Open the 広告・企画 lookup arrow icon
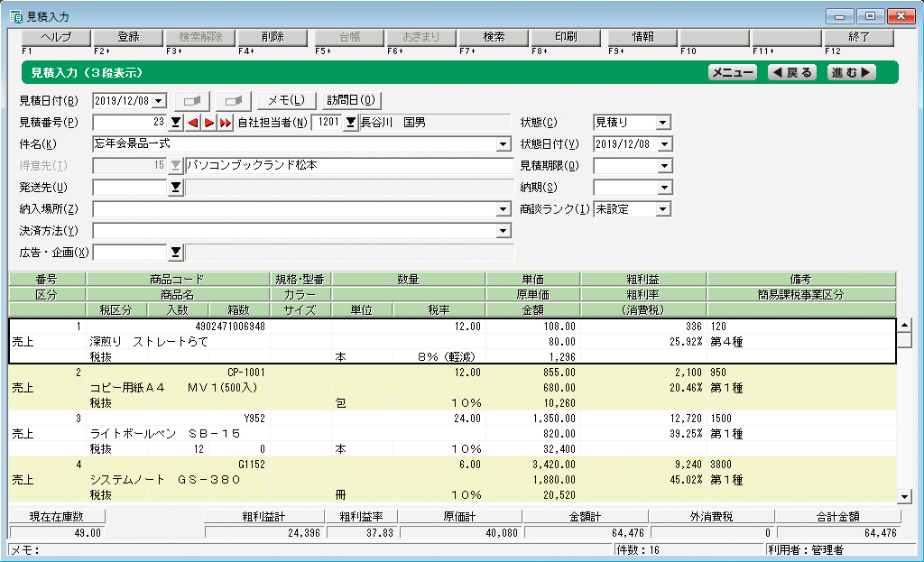Screen dimensions: 924x562 176,253
